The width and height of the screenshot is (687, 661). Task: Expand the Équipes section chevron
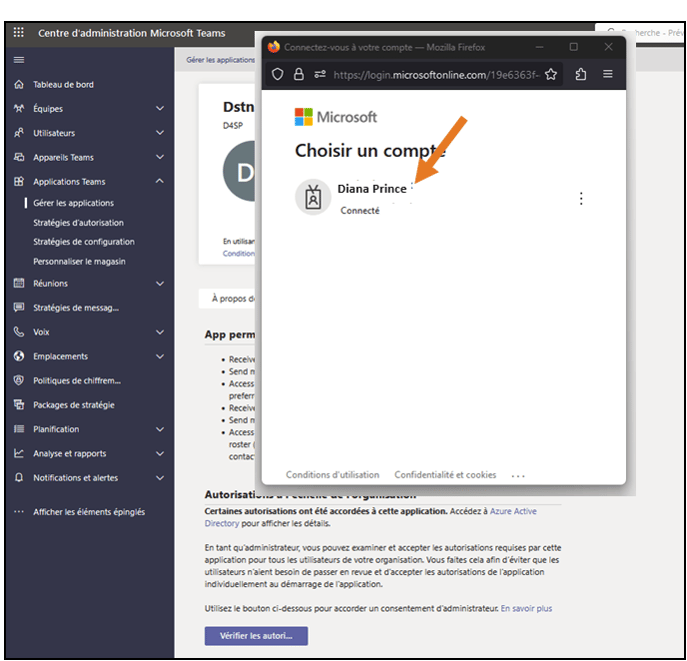click(x=160, y=108)
